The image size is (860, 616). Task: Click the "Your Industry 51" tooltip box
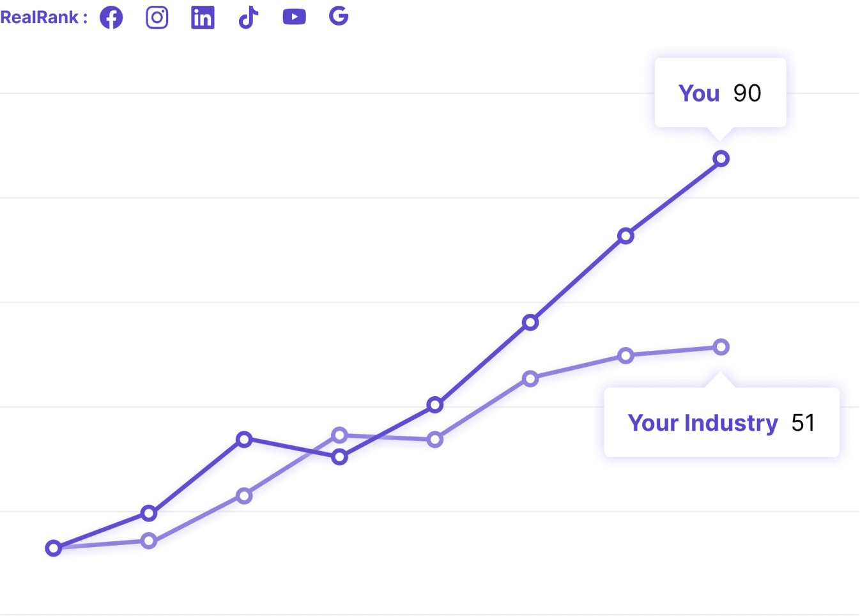pos(721,422)
